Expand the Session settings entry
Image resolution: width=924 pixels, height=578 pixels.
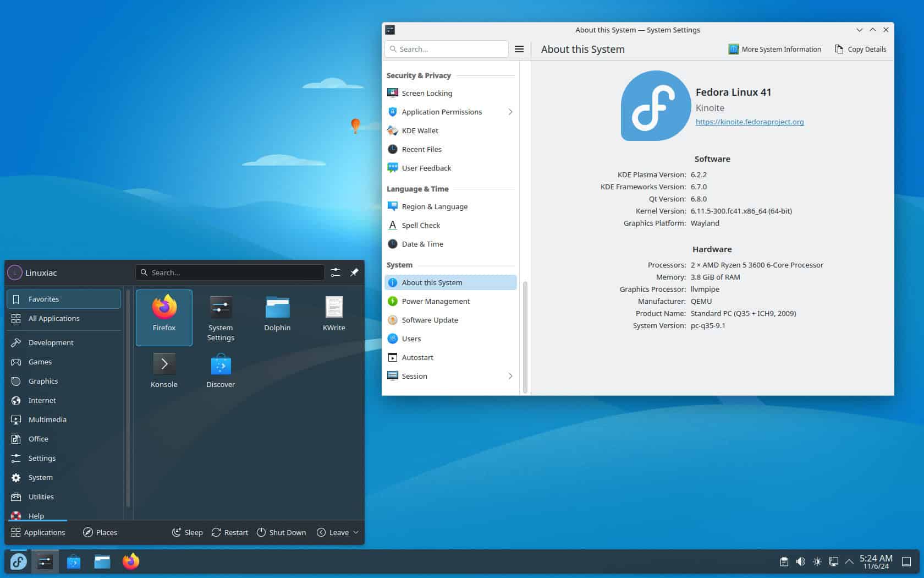tap(510, 376)
